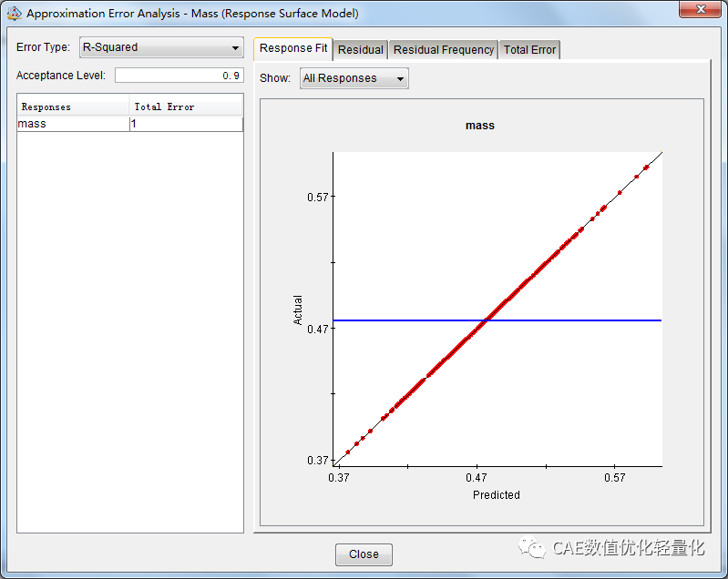728x579 pixels.
Task: Close the dialog with the X button
Action: click(701, 9)
